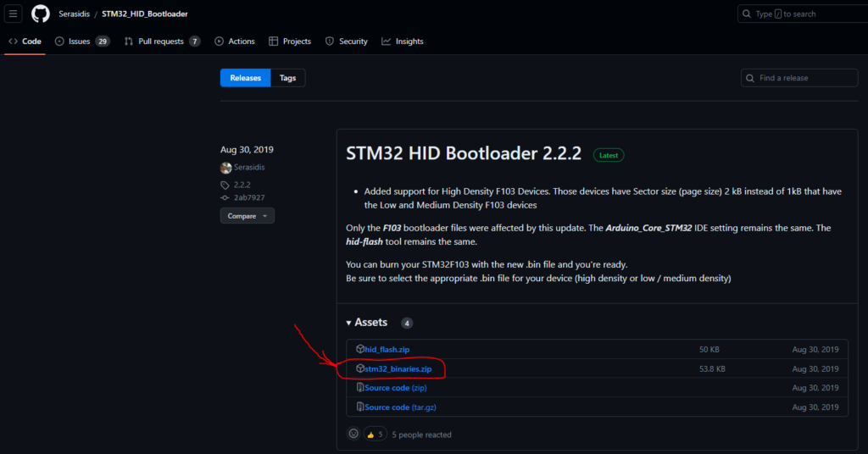Click the Latest badge

pyautogui.click(x=609, y=155)
